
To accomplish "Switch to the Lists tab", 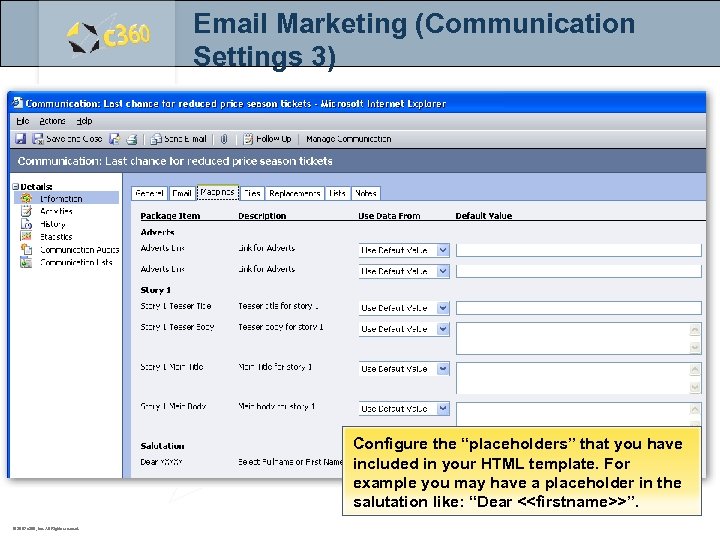I will [338, 193].
